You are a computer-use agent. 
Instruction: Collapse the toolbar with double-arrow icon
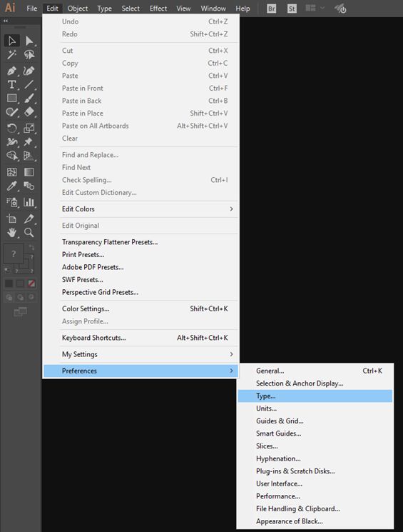6,21
